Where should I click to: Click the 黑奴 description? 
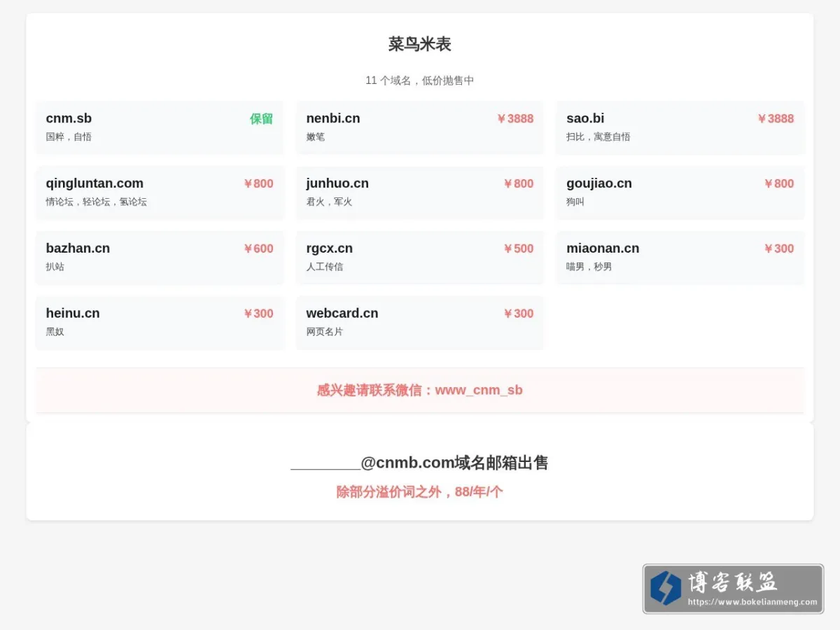[x=55, y=332]
